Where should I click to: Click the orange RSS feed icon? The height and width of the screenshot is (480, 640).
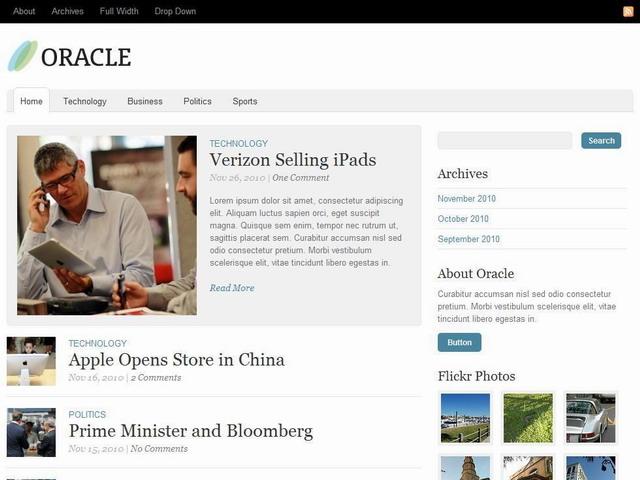(x=628, y=11)
